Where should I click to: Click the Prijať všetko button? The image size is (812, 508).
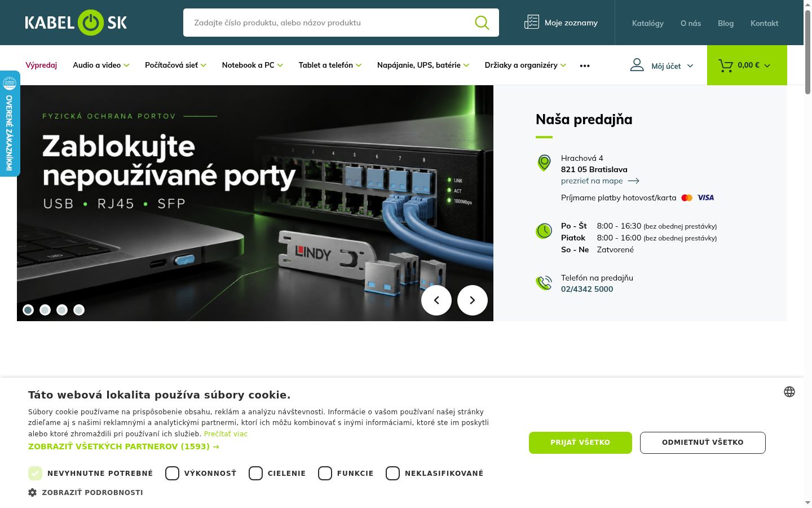580,443
